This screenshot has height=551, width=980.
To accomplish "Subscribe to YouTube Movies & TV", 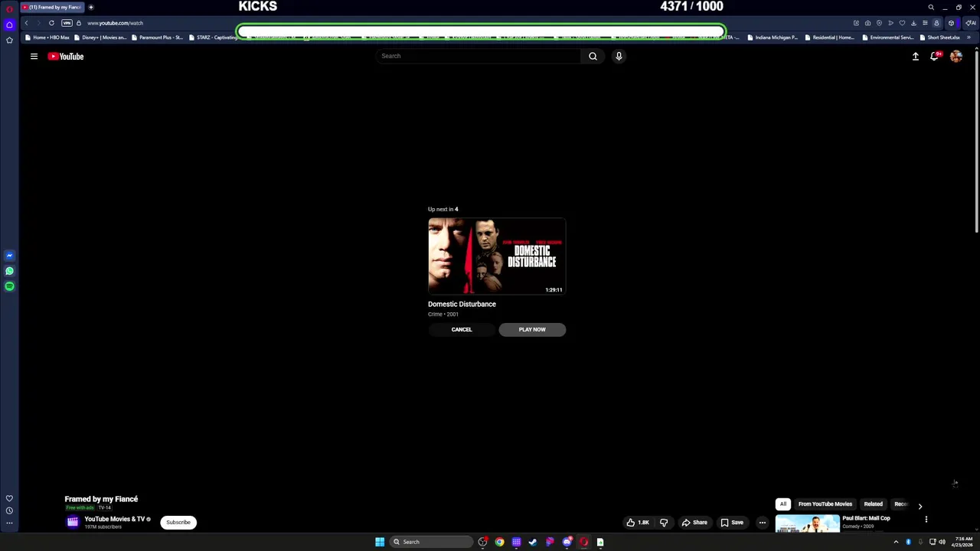I will [x=178, y=522].
